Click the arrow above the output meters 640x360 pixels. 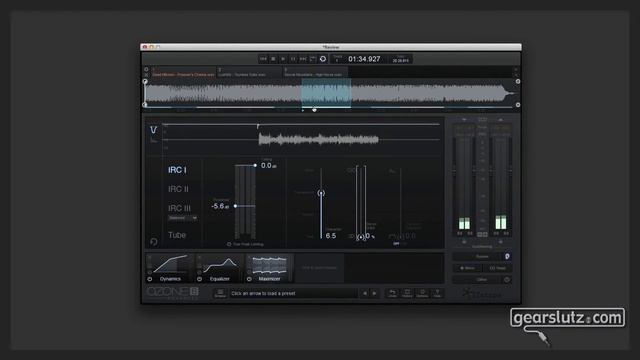pyautogui.click(x=500, y=120)
